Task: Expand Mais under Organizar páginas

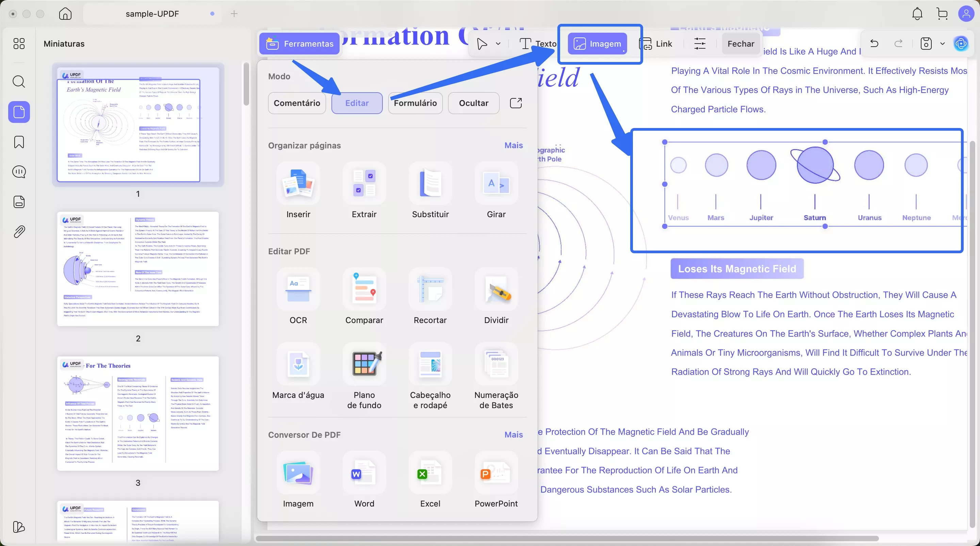Action: pyautogui.click(x=513, y=145)
